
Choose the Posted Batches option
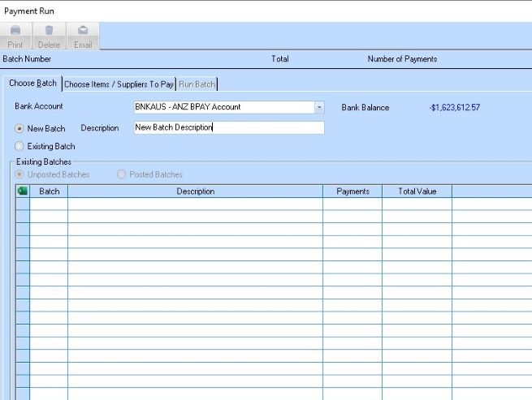123,174
